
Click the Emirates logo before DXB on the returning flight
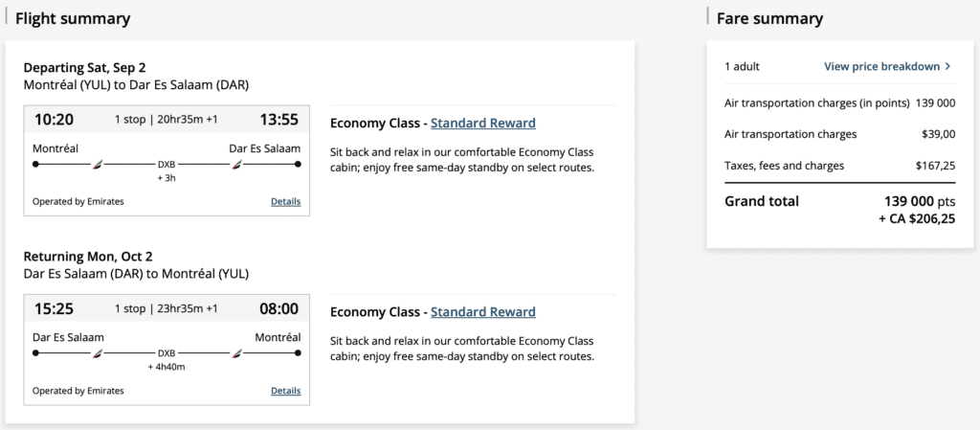point(96,353)
